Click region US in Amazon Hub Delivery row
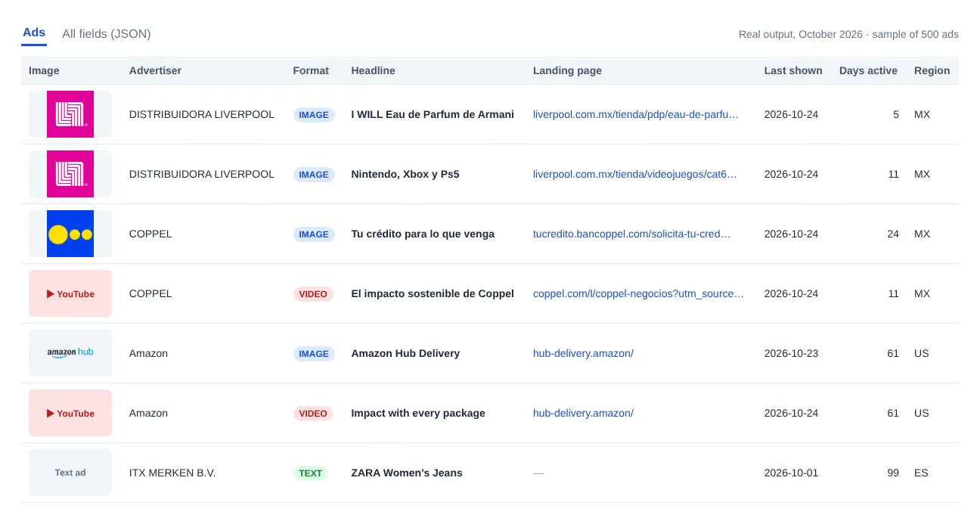980x524 pixels. pyautogui.click(x=922, y=354)
